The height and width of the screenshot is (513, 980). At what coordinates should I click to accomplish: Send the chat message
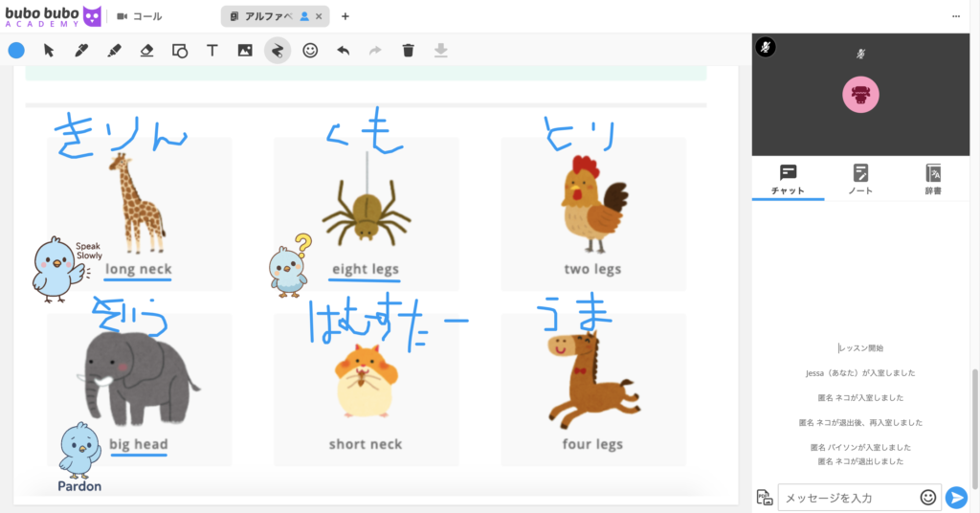click(x=956, y=498)
